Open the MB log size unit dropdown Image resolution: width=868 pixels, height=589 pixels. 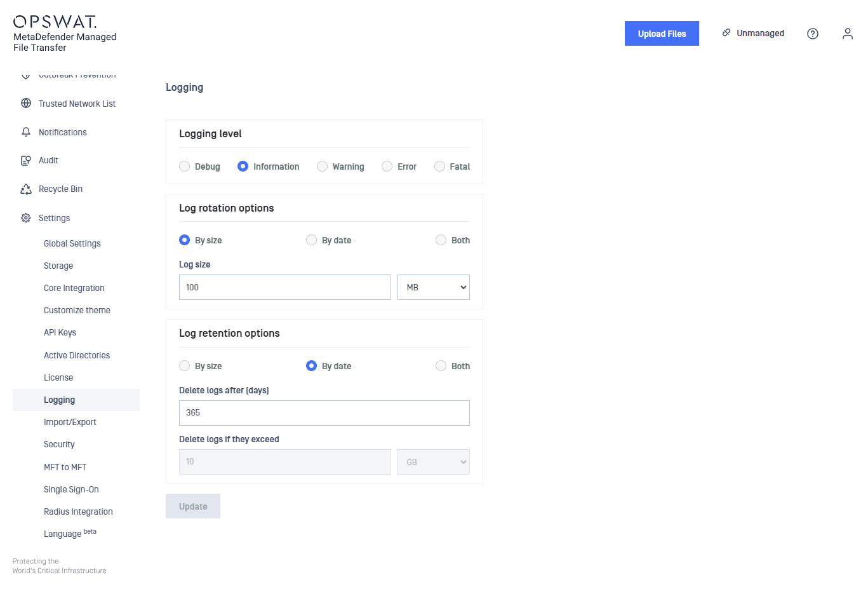click(x=434, y=287)
